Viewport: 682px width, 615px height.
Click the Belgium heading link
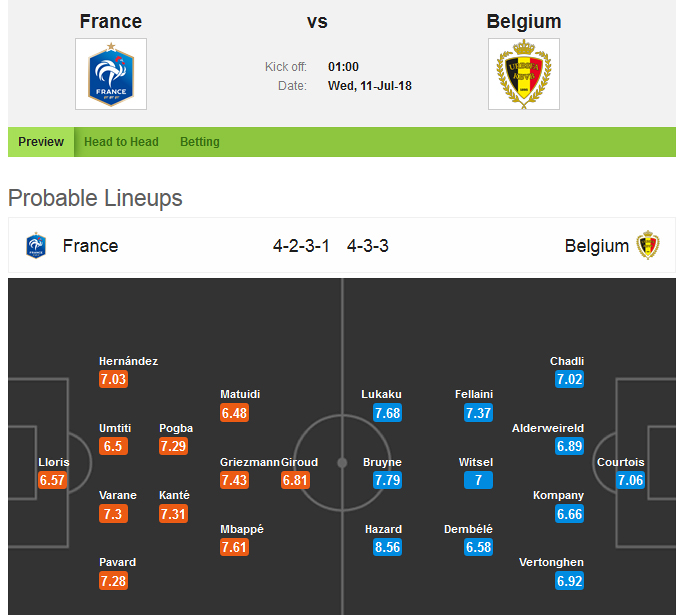(524, 21)
